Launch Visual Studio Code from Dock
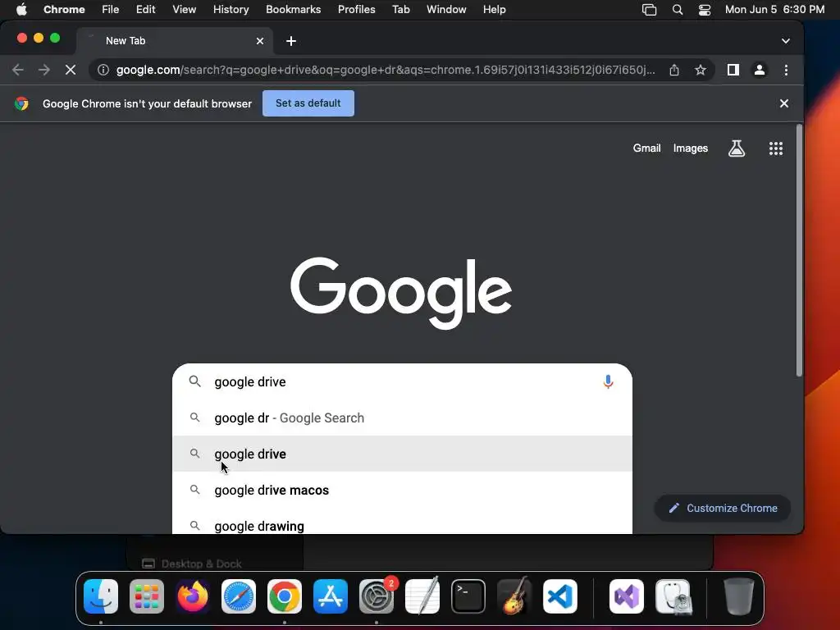The width and height of the screenshot is (840, 630). [x=560, y=596]
